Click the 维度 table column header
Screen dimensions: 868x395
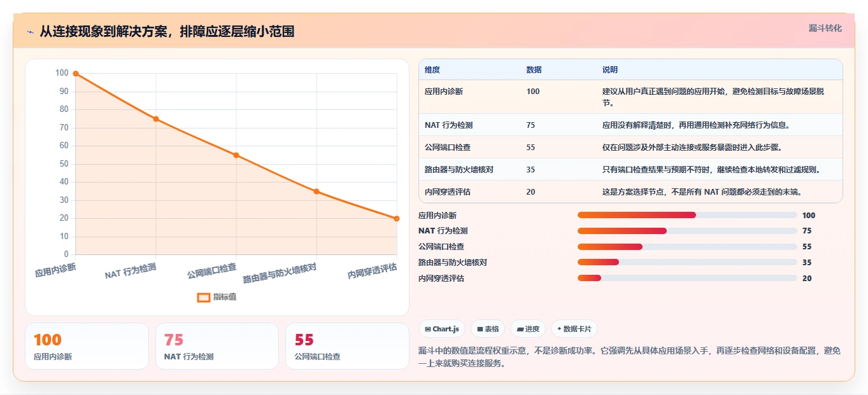[432, 70]
